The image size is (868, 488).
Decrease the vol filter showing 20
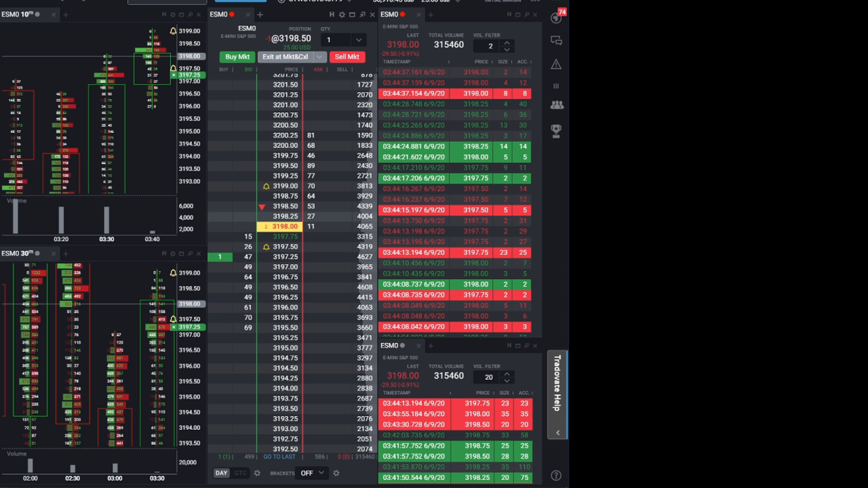click(507, 381)
